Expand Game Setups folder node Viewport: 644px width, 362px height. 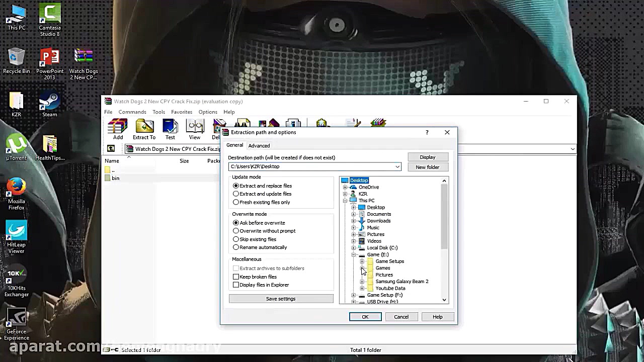pos(362,261)
